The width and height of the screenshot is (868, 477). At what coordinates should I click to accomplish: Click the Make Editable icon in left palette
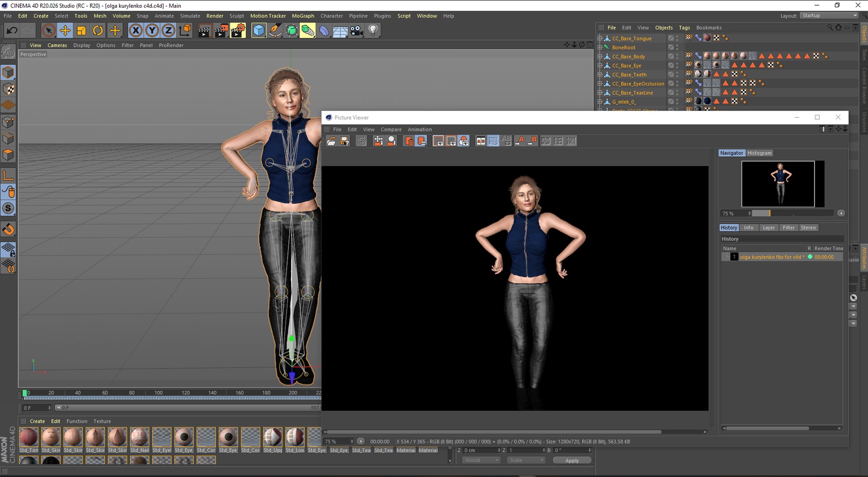(8, 52)
